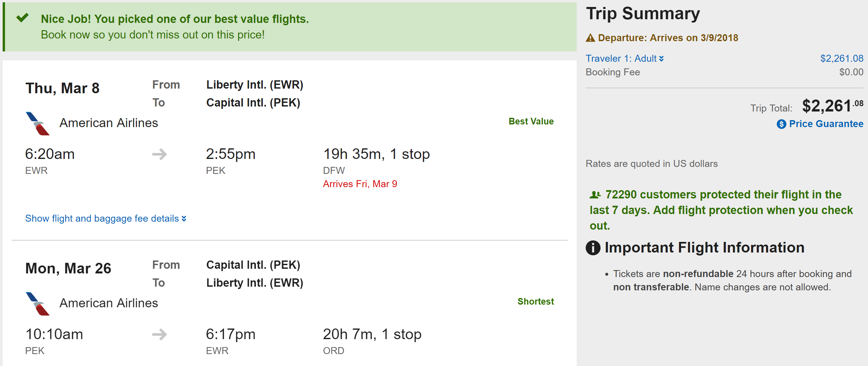Viewport: 868px width, 366px height.
Task: Click the Trip Total amount $2,261.08
Action: click(x=832, y=106)
